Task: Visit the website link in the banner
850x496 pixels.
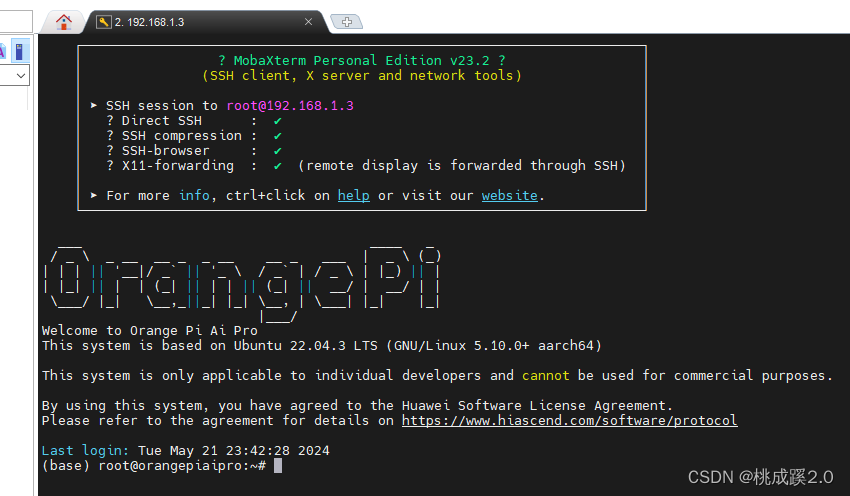Action: (510, 195)
